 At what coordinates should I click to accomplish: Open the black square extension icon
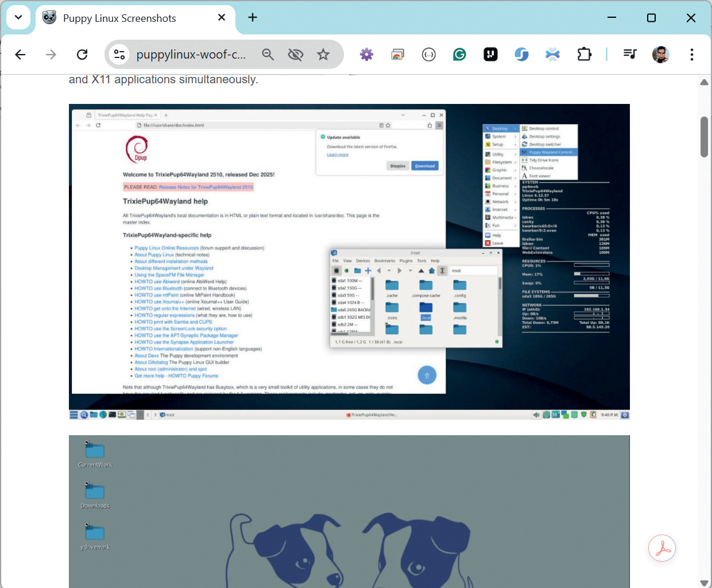(x=490, y=55)
